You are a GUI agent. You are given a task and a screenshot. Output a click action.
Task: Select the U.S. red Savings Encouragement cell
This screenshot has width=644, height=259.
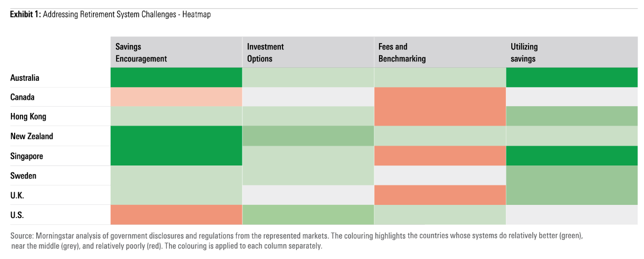pyautogui.click(x=176, y=215)
